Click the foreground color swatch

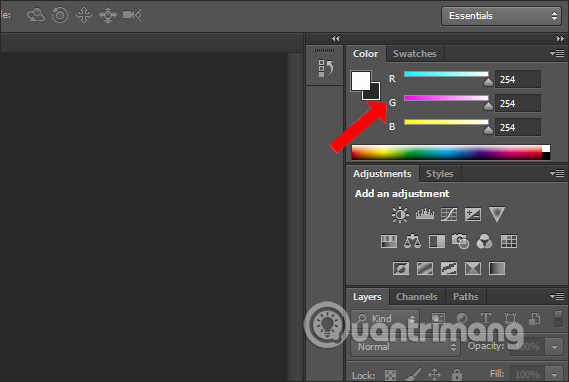click(x=360, y=80)
